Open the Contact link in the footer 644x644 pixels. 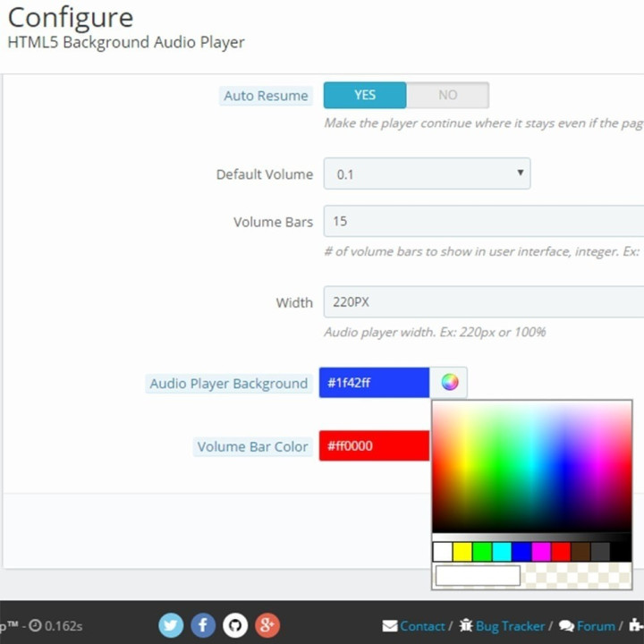tap(422, 626)
